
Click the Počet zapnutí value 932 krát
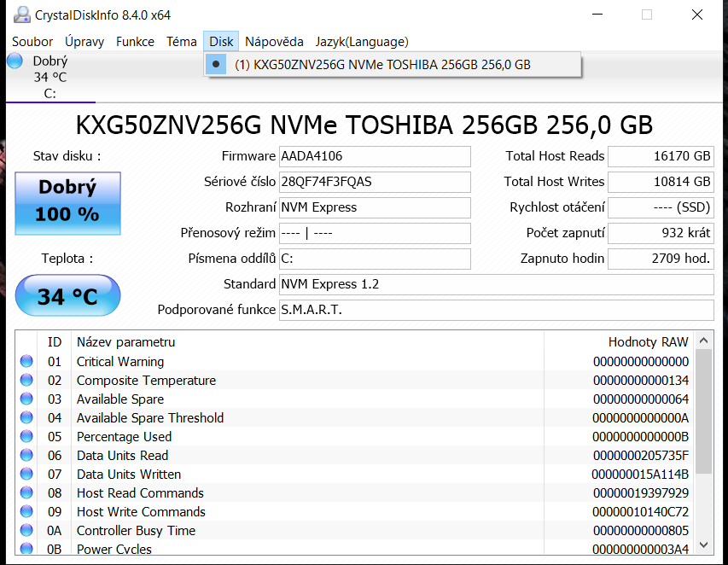[x=661, y=233]
